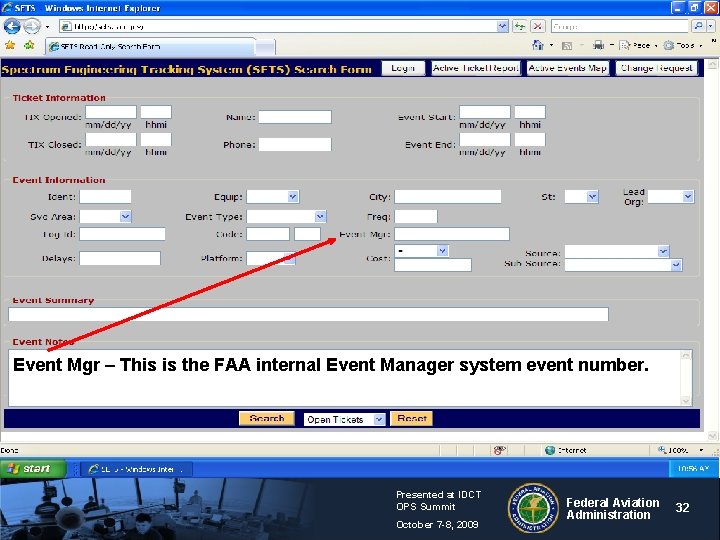The height and width of the screenshot is (540, 720).
Task: Click the Cost amount input field
Action: pyautogui.click(x=433, y=265)
